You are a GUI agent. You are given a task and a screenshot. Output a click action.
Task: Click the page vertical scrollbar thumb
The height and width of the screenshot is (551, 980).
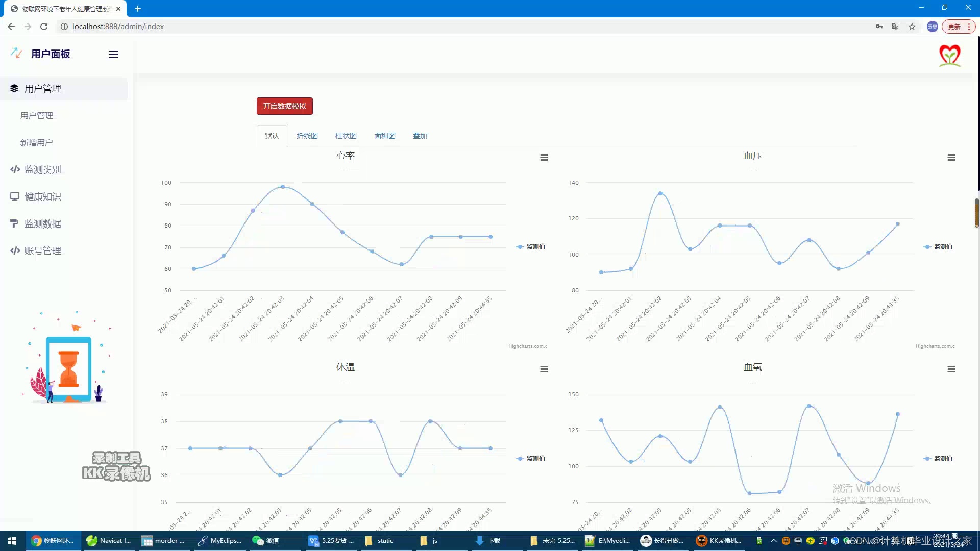(976, 213)
